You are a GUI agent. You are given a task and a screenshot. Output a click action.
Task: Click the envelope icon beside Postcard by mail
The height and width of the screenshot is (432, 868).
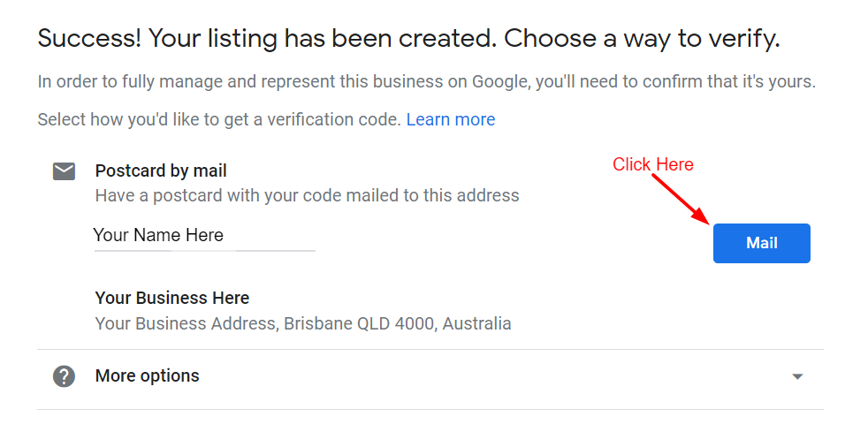65,171
